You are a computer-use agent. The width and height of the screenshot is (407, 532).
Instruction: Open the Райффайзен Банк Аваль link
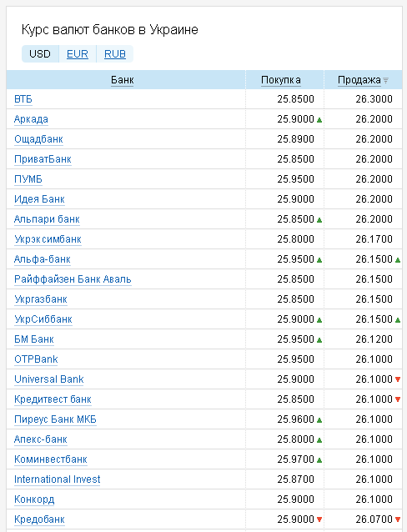coord(73,279)
